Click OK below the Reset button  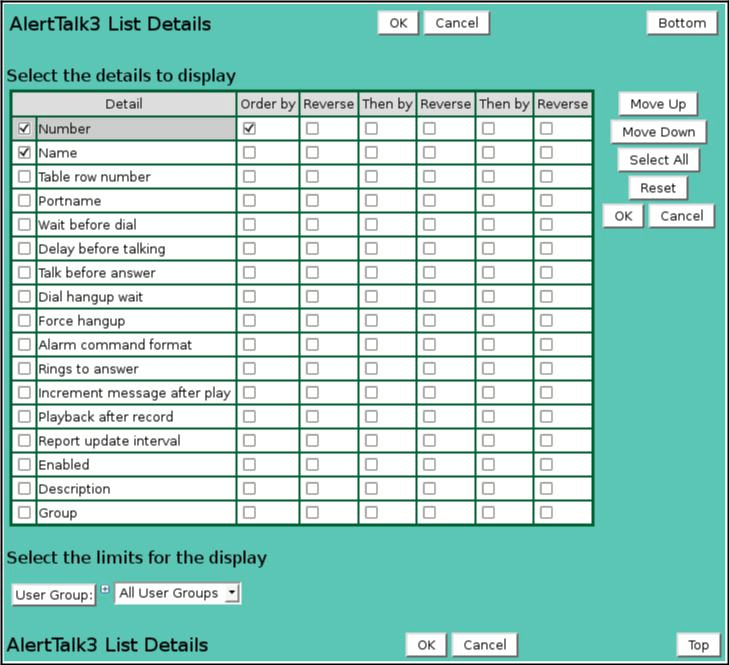pos(623,215)
